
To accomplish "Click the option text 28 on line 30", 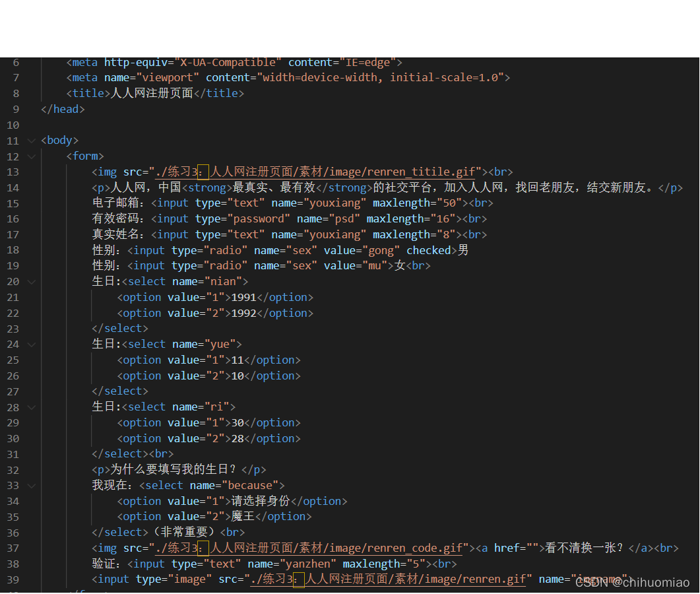I will coord(238,439).
